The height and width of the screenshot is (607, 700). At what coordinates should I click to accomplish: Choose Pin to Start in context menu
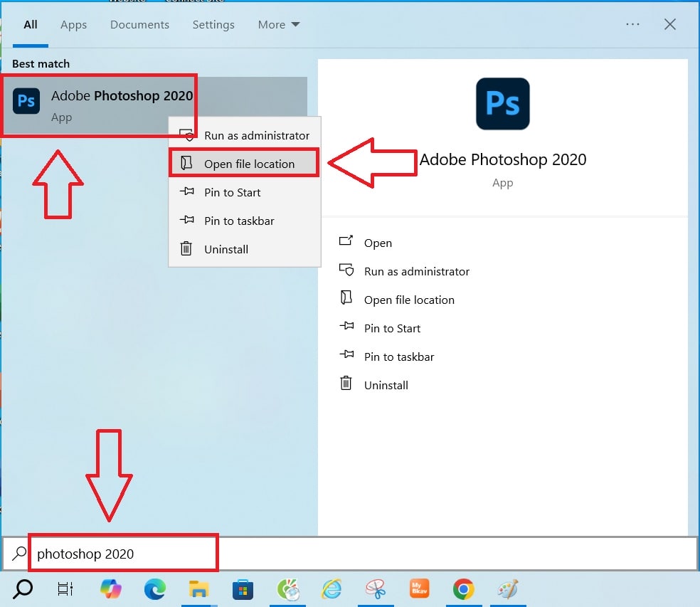coord(245,193)
